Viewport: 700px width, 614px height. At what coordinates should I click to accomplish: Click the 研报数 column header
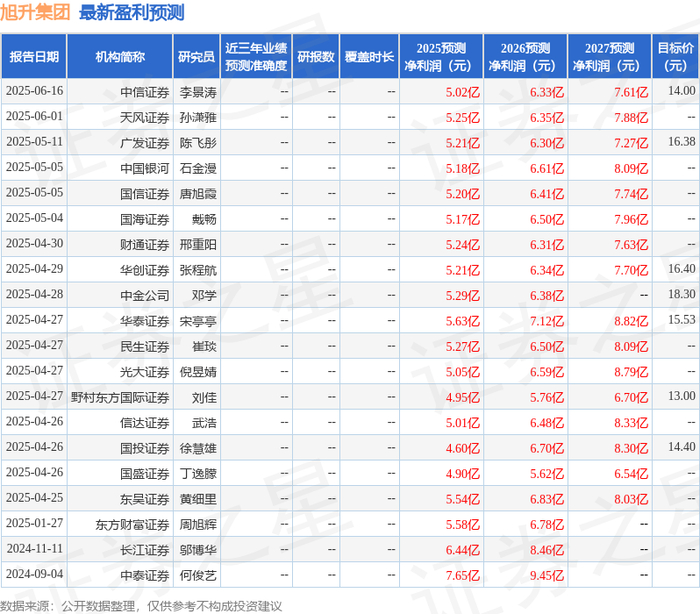pyautogui.click(x=316, y=57)
